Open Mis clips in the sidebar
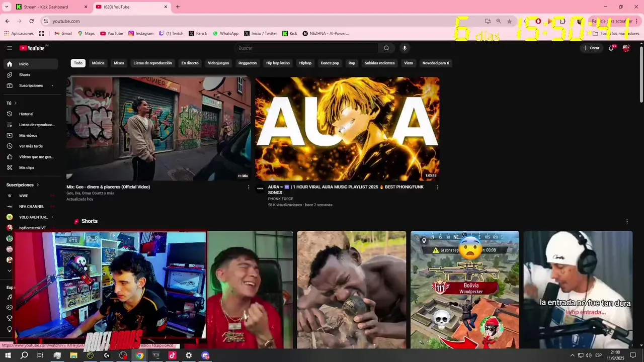This screenshot has width=644, height=362. click(31, 167)
